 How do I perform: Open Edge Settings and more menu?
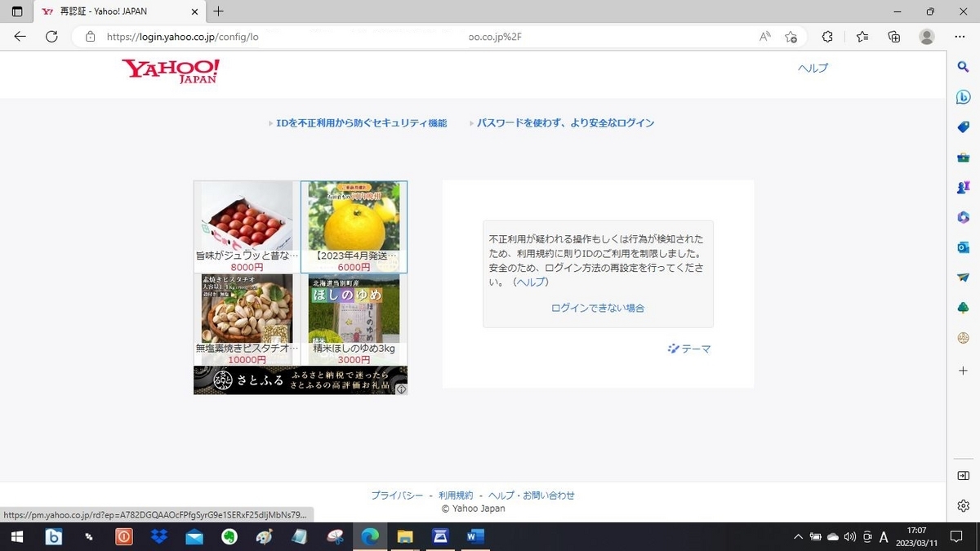coord(960,37)
